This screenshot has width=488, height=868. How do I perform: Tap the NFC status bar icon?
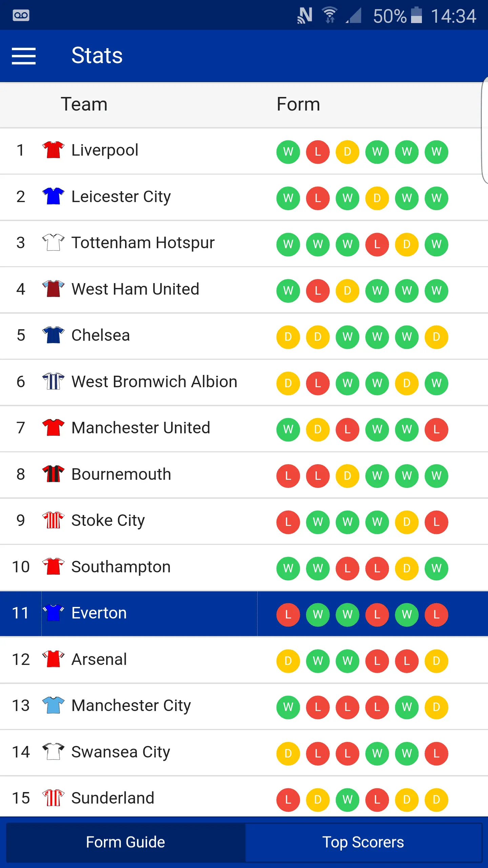tap(304, 16)
